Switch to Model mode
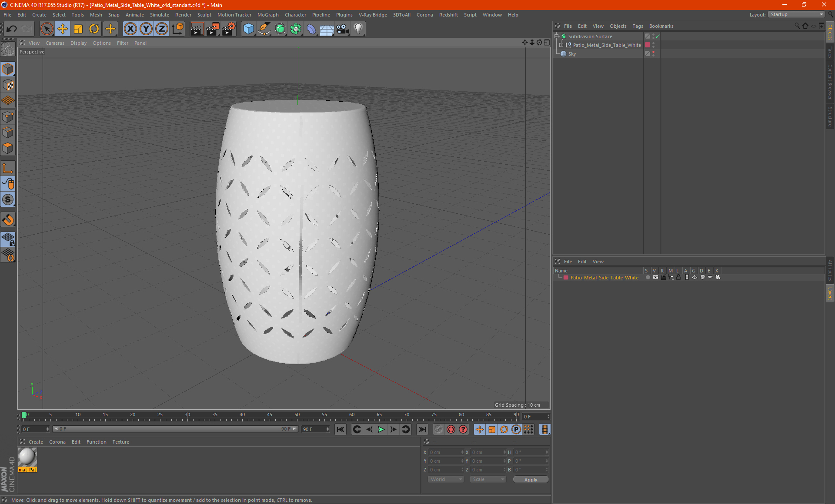Screen dimensions: 835x504 pyautogui.click(x=8, y=69)
